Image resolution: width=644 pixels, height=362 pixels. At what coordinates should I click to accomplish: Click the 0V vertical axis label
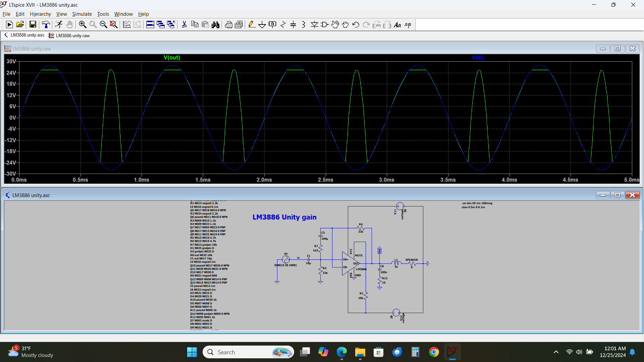pos(12,118)
